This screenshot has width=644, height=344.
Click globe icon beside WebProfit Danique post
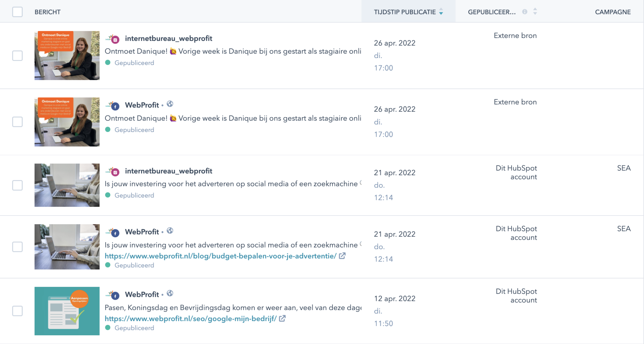click(x=170, y=104)
